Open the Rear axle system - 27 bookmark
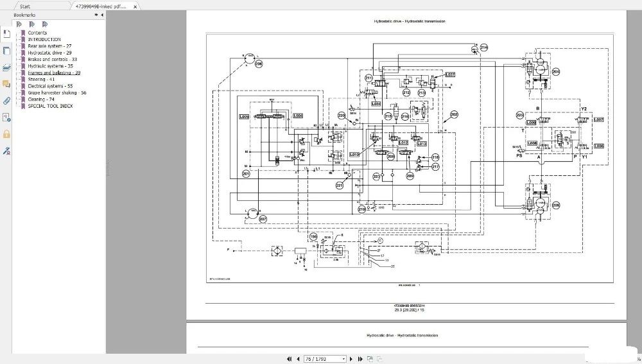Image resolution: width=642 pixels, height=364 pixels. coord(49,46)
